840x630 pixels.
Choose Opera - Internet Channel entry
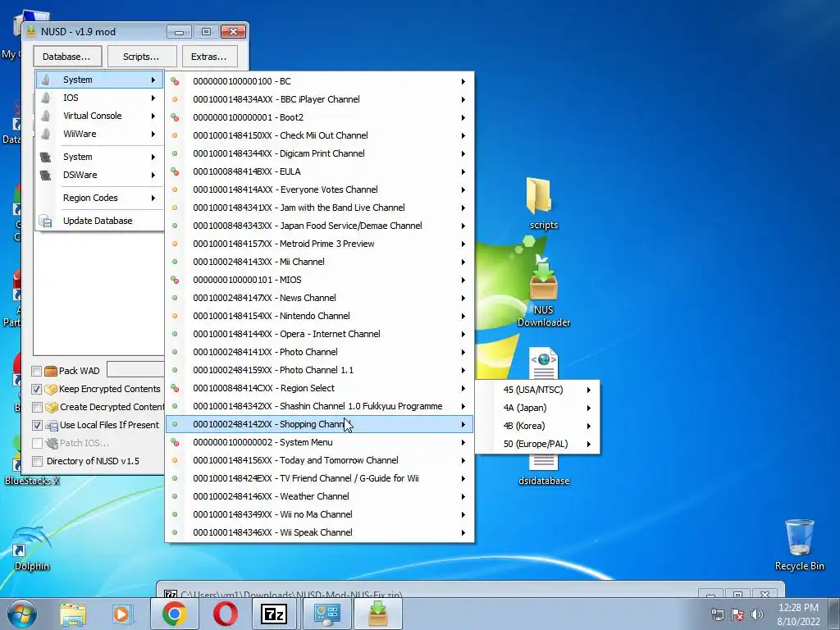point(319,335)
